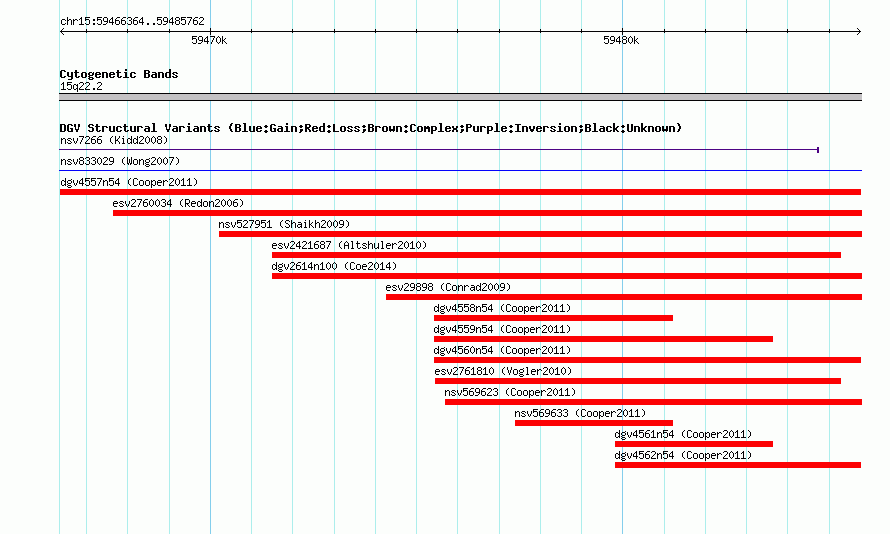890x534 pixels.
Task: Click the dgv4561n54 (Cooper2011) label
Action: (683, 434)
